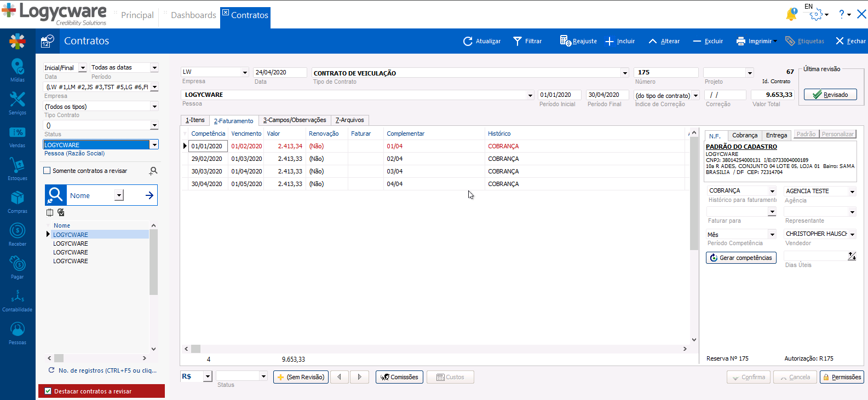Click the refresh record count icon

[x=51, y=370]
